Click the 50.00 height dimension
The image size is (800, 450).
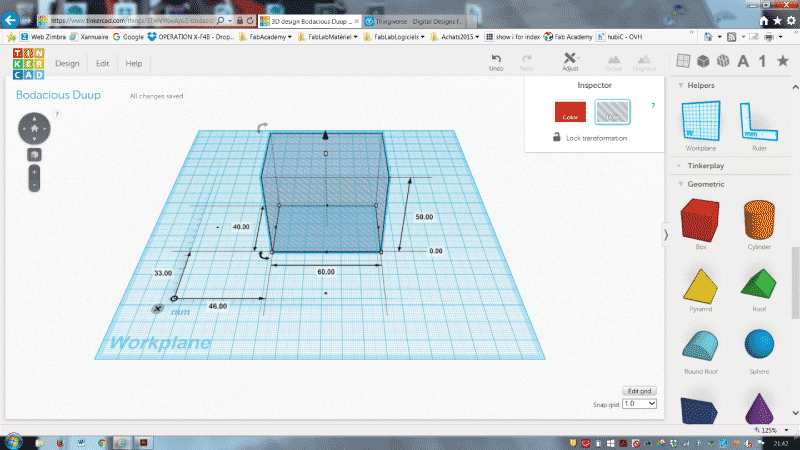tap(424, 217)
